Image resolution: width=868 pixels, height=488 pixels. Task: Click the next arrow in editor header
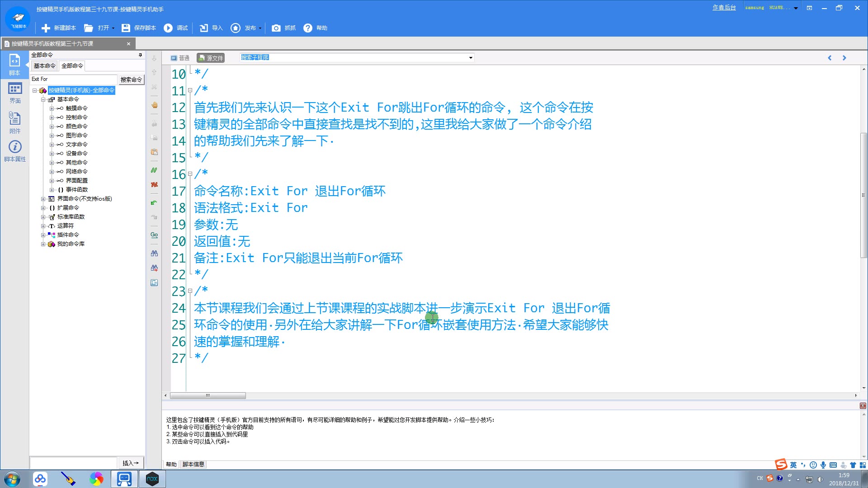(x=844, y=58)
